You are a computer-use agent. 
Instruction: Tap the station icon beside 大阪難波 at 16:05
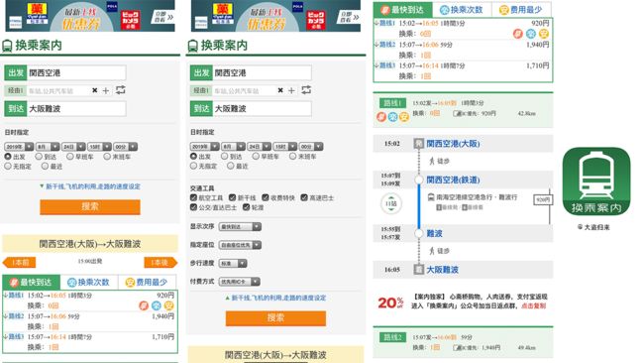[418, 269]
